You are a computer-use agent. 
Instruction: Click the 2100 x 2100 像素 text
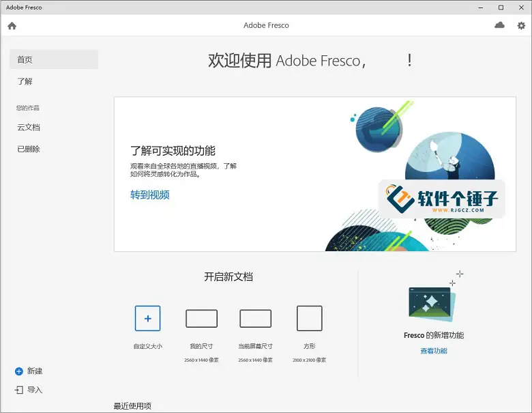309,360
